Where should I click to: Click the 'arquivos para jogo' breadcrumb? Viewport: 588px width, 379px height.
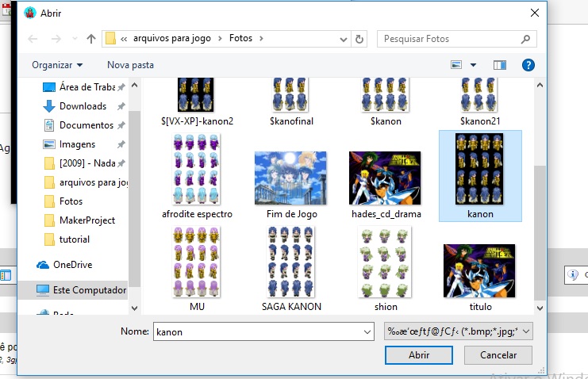click(x=171, y=38)
